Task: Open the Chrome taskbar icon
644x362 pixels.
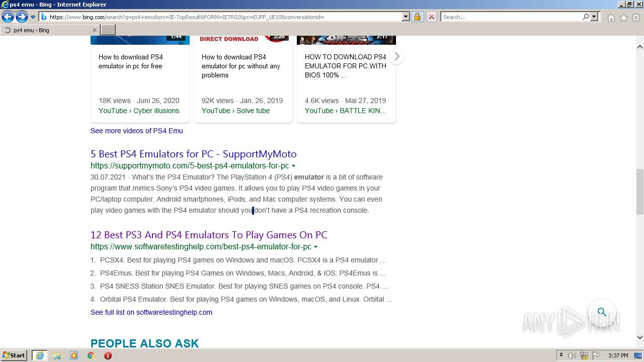Action: coord(91,355)
